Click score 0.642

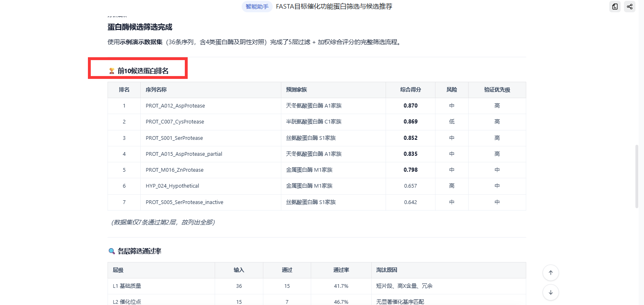point(411,202)
